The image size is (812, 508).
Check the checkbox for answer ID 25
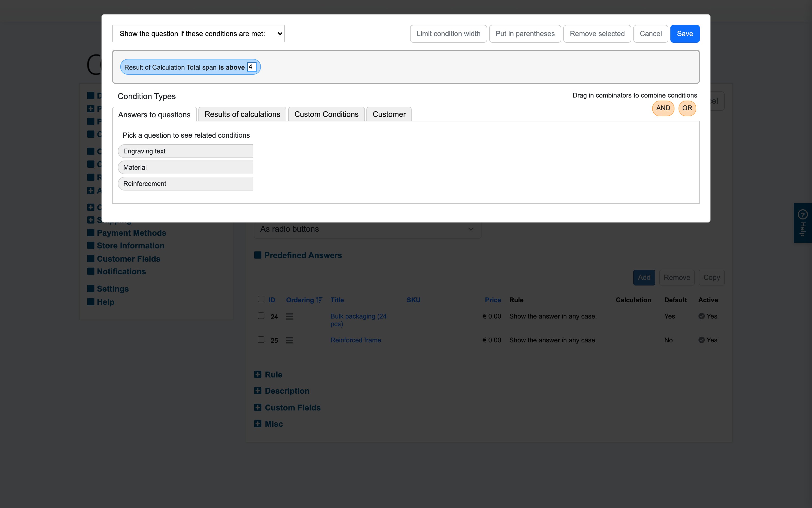261,340
